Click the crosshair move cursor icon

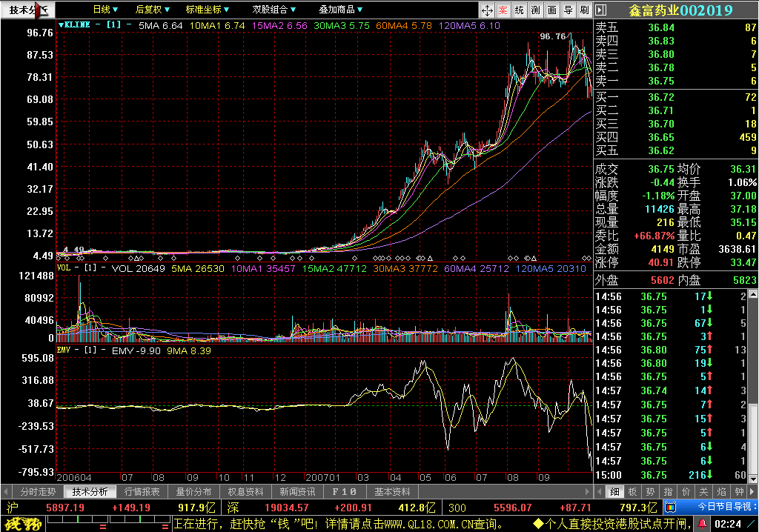pyautogui.click(x=487, y=10)
